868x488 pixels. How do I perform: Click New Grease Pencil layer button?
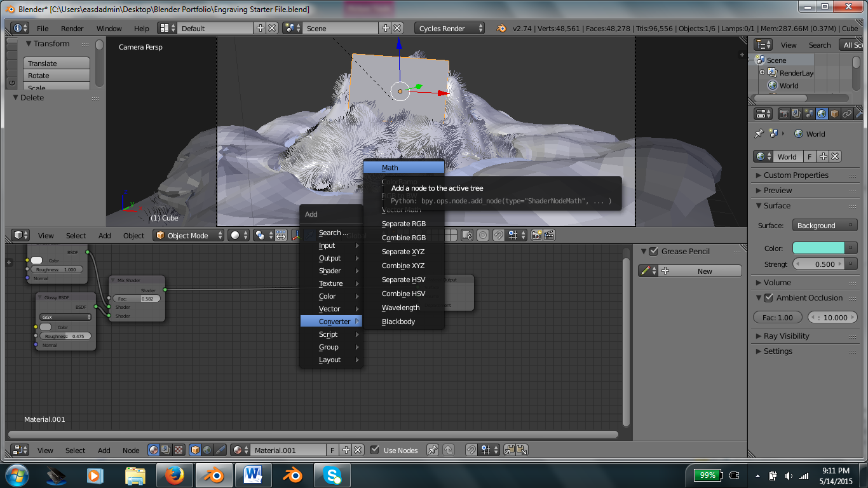(x=700, y=271)
